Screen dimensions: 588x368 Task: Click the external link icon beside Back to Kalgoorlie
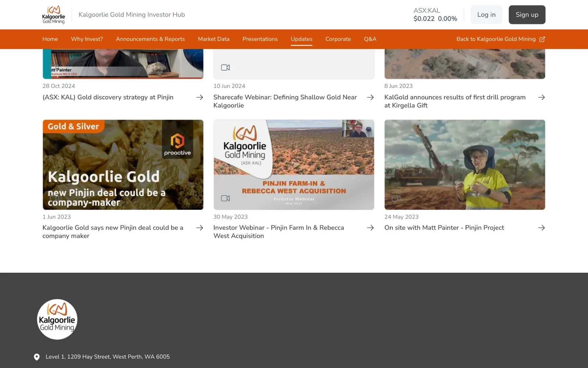[x=542, y=39]
